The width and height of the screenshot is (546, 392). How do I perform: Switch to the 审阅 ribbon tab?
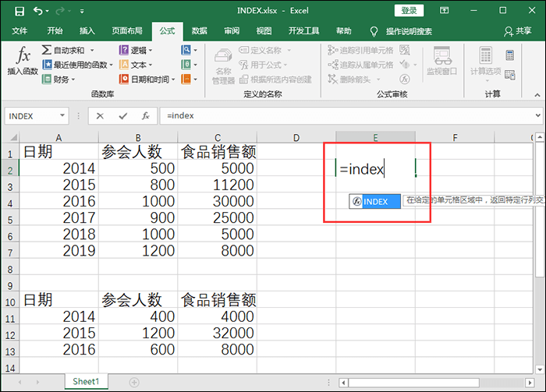pos(232,31)
